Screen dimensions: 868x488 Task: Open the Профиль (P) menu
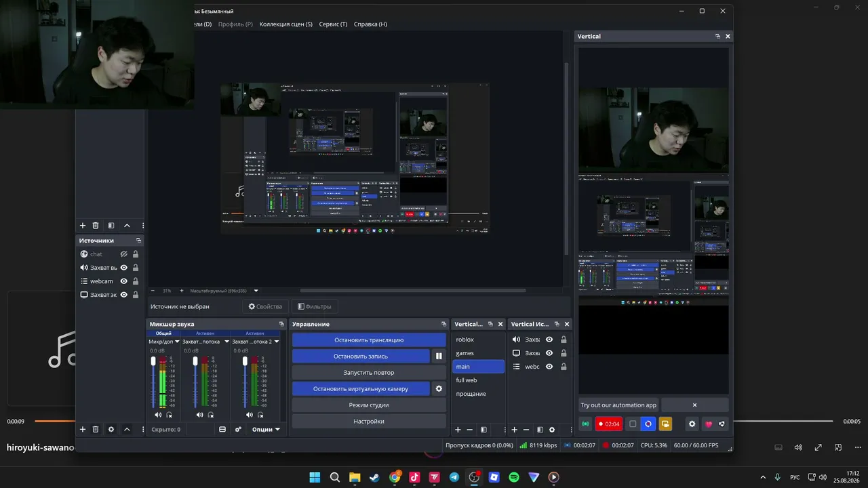click(235, 24)
